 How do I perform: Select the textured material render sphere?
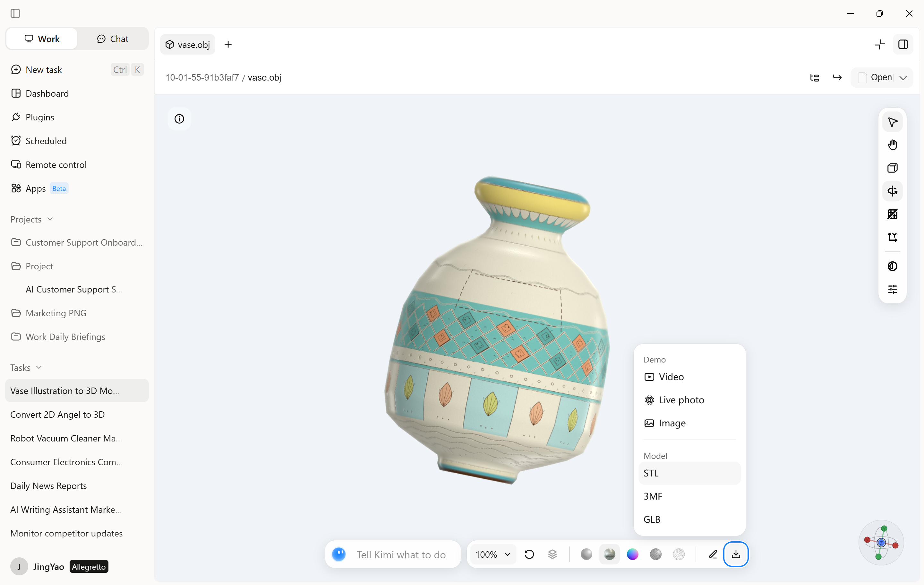pyautogui.click(x=609, y=554)
